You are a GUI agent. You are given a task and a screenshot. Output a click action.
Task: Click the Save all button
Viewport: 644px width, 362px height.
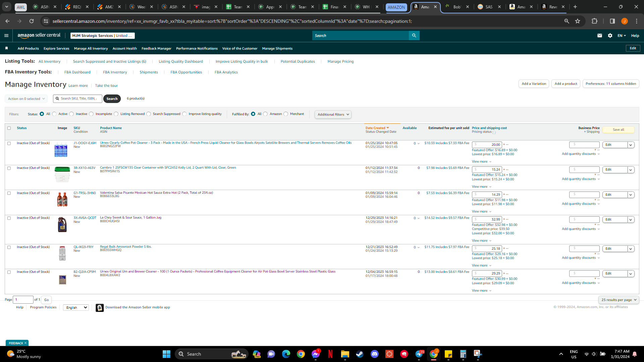click(x=619, y=130)
